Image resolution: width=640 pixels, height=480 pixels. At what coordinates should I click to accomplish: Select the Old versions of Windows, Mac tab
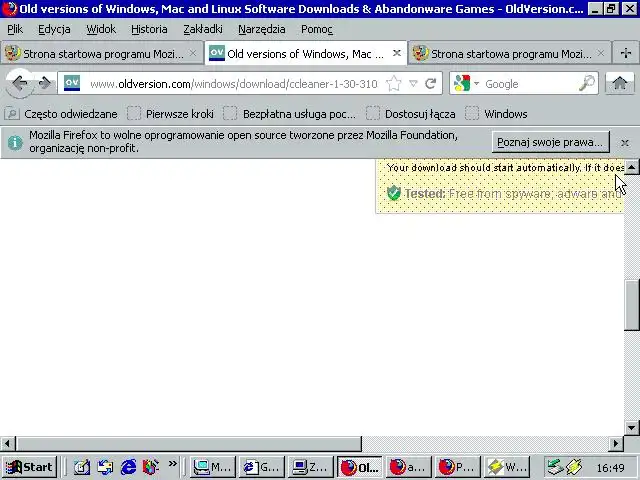305,53
